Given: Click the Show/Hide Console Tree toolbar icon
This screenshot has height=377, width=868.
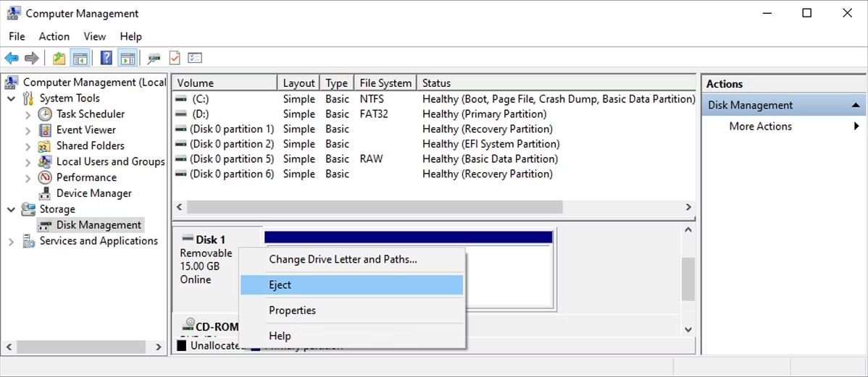Looking at the screenshot, I should pyautogui.click(x=80, y=57).
